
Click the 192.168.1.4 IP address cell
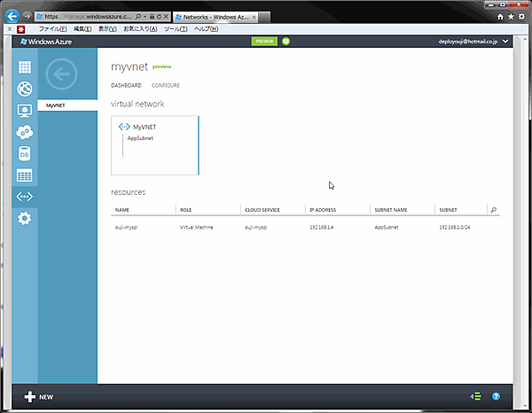coord(321,227)
